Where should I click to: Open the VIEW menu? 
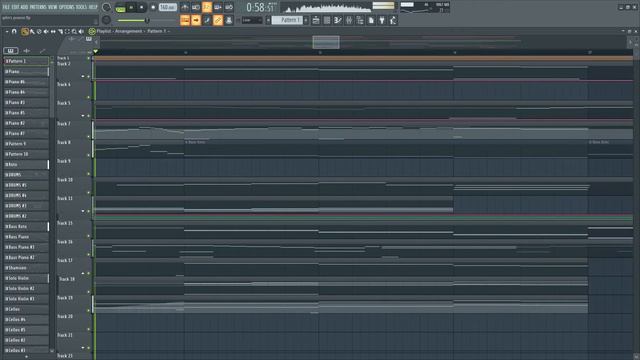point(53,7)
